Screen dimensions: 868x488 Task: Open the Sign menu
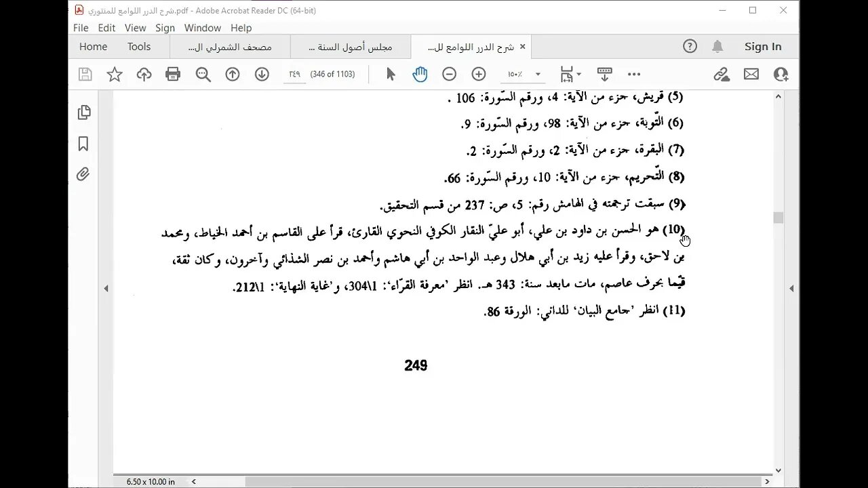[165, 28]
